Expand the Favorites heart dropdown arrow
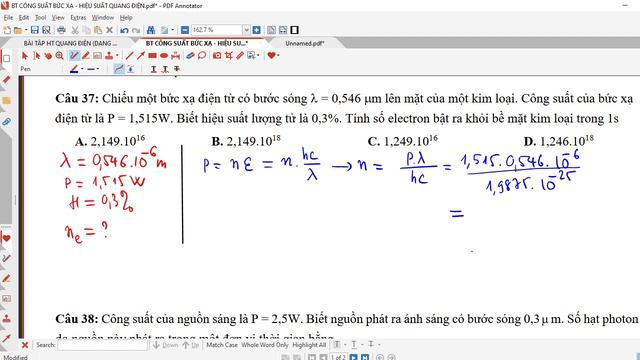The width and height of the screenshot is (640, 360). pos(278,56)
